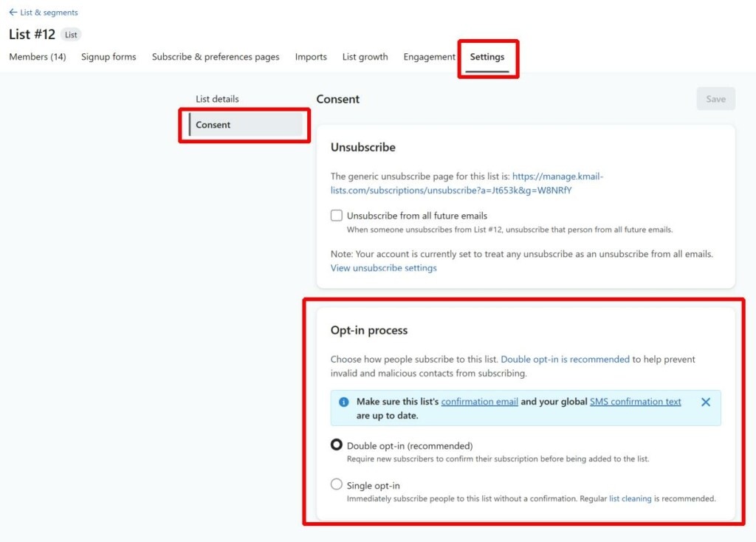Enable Unsubscribe from all future emails

tap(337, 215)
